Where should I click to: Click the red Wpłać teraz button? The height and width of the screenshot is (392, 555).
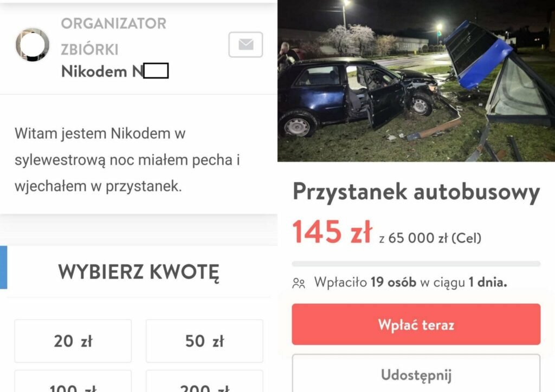click(x=416, y=324)
